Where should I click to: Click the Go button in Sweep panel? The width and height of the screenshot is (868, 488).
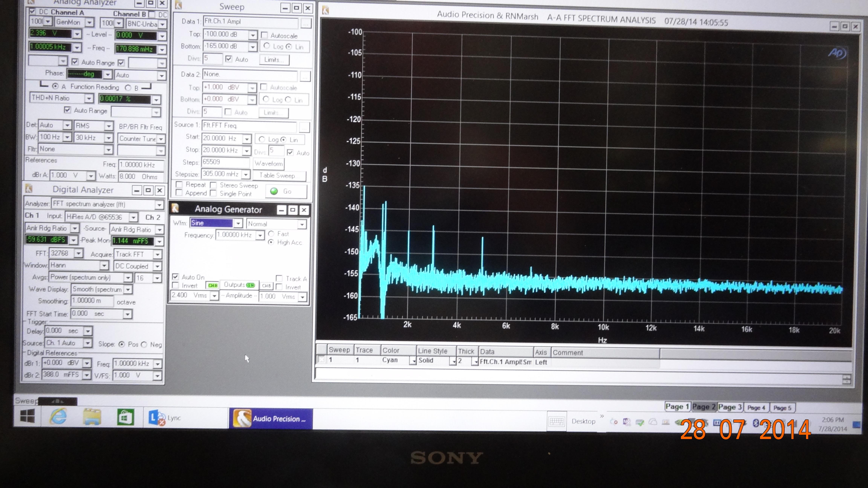coord(286,191)
